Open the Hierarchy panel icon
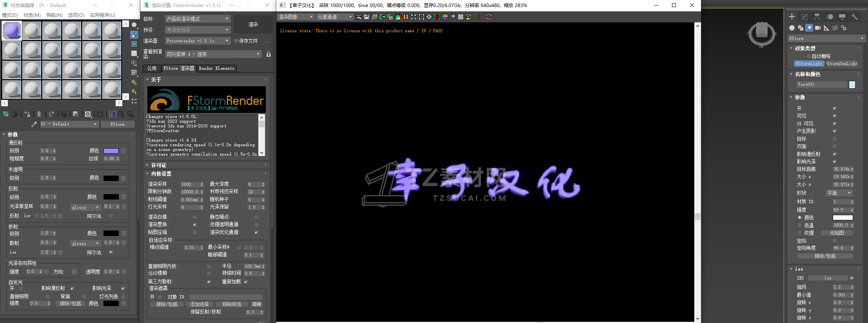 [x=817, y=16]
